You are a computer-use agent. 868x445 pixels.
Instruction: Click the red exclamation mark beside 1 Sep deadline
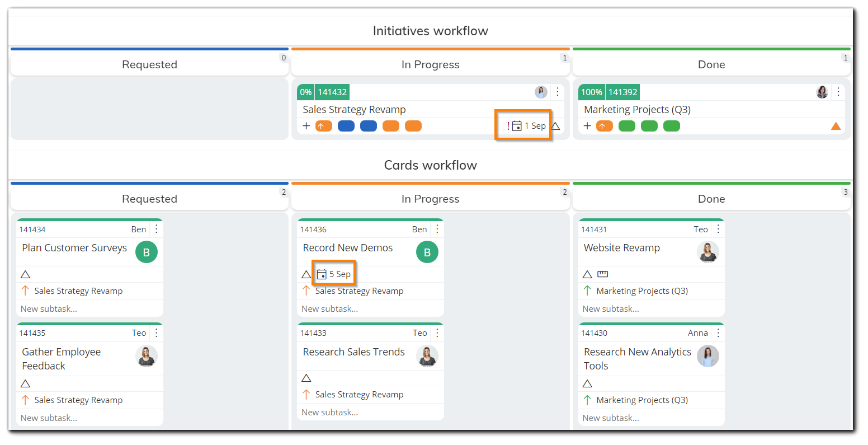tap(508, 126)
